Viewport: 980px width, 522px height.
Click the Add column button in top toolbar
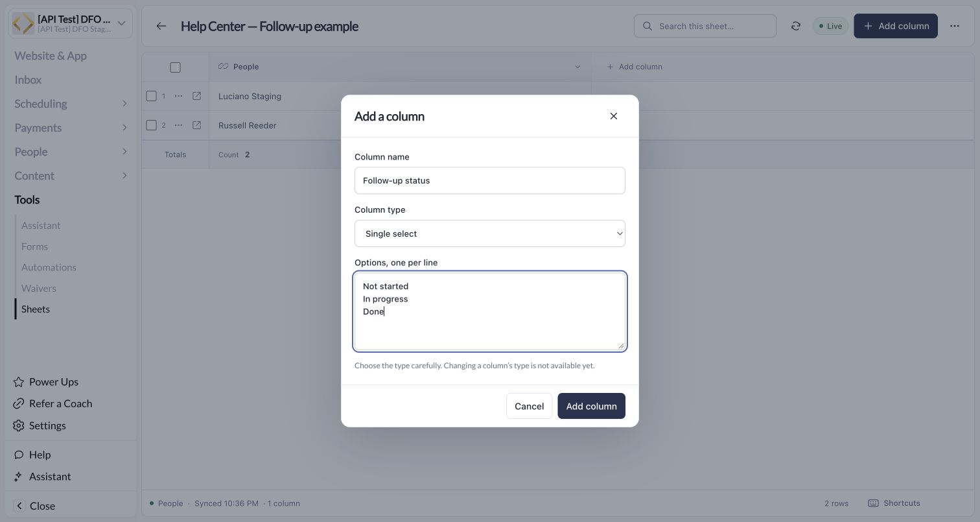(896, 26)
